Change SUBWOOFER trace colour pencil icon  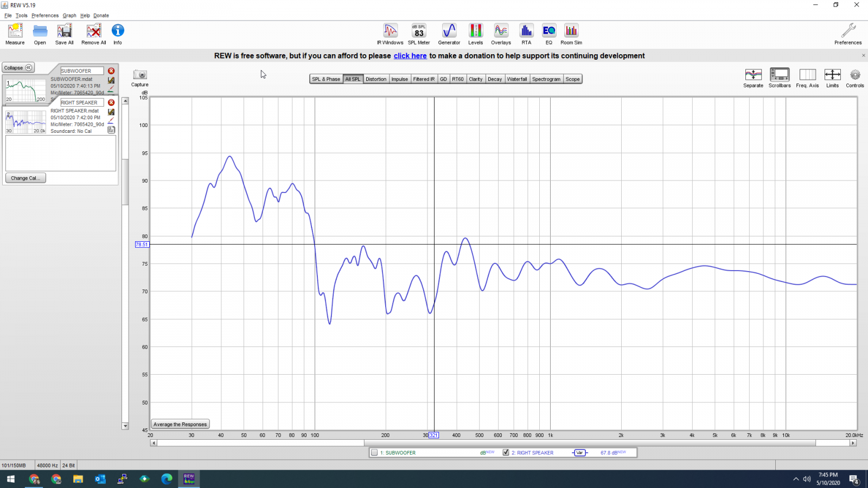click(111, 89)
